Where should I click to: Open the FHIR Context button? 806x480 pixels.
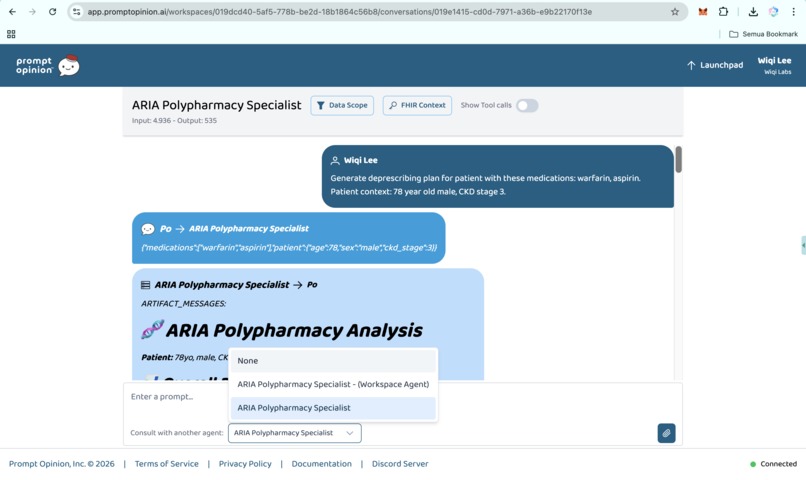point(417,105)
